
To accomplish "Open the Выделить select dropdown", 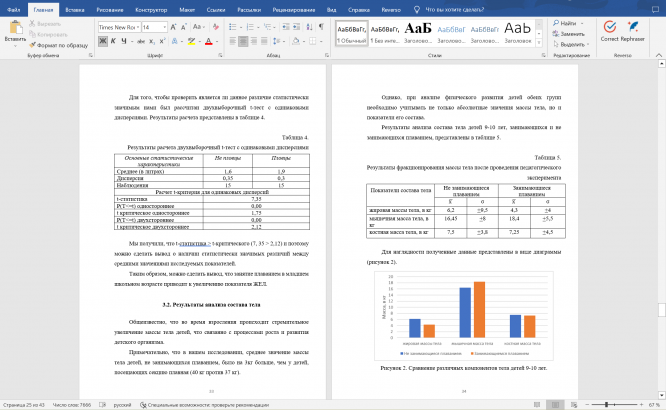I will tap(571, 44).
